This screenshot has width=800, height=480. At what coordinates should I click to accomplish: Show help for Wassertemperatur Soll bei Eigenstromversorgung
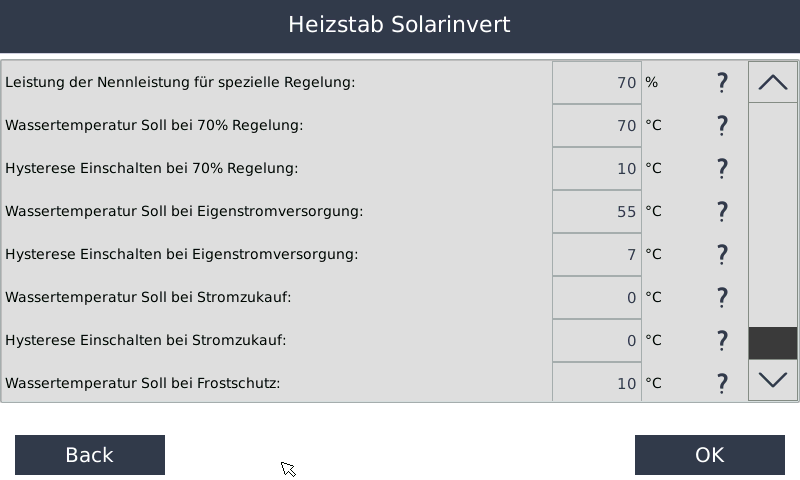722,211
